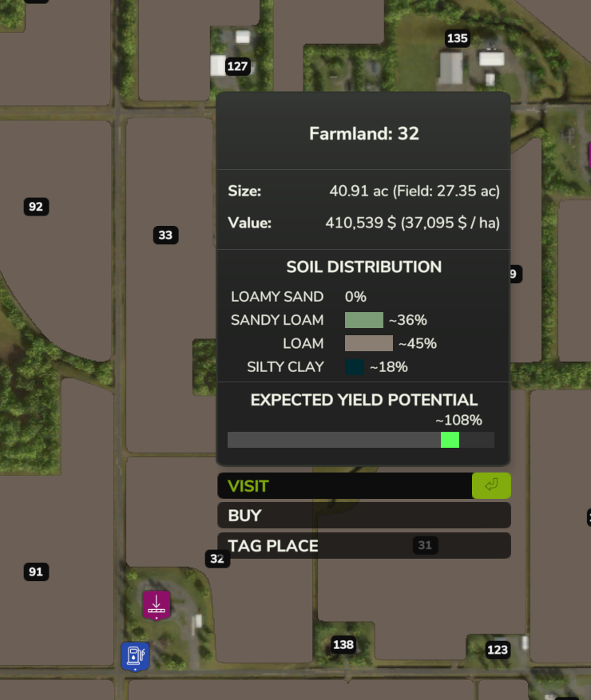Click the ~18% silty clay percentage
The image size is (591, 700).
tap(389, 367)
